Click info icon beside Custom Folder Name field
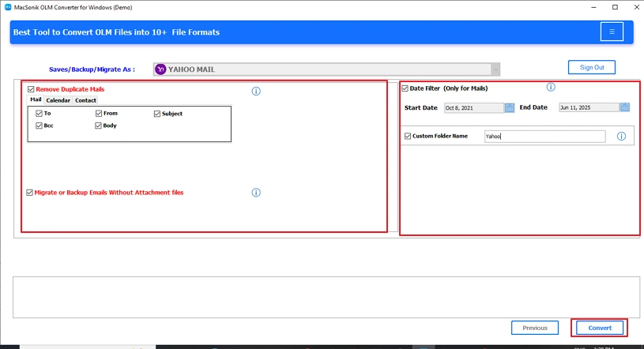 pos(621,137)
